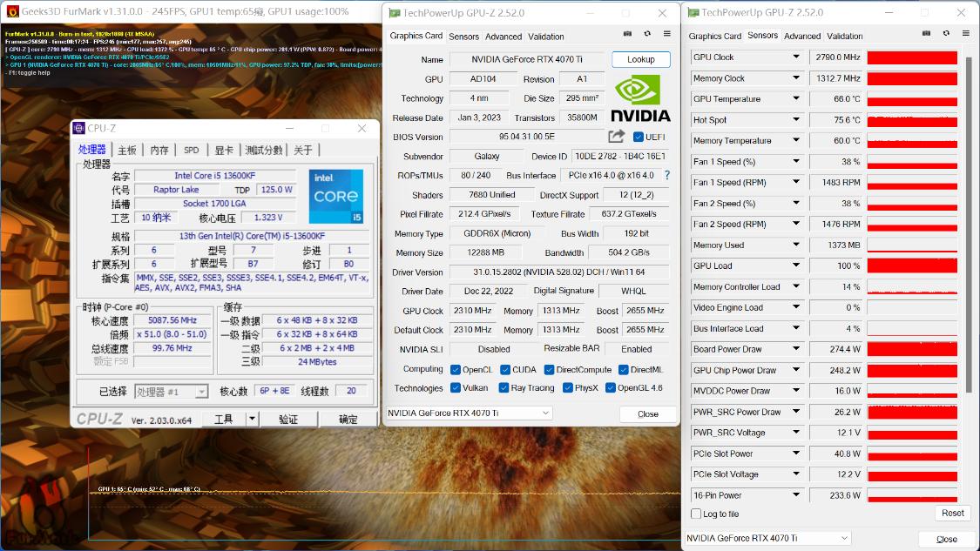This screenshot has width=980, height=551.
Task: Refresh readings with GPU-Z refresh icon
Action: 646,33
